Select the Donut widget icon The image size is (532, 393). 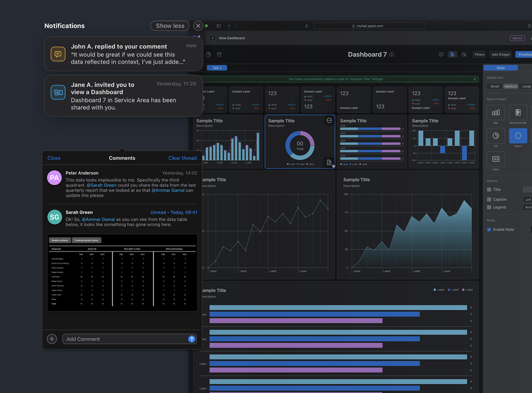(518, 136)
